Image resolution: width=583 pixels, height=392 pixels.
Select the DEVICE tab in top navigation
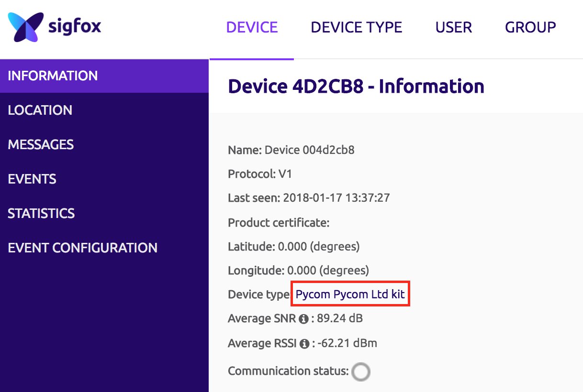click(x=252, y=27)
